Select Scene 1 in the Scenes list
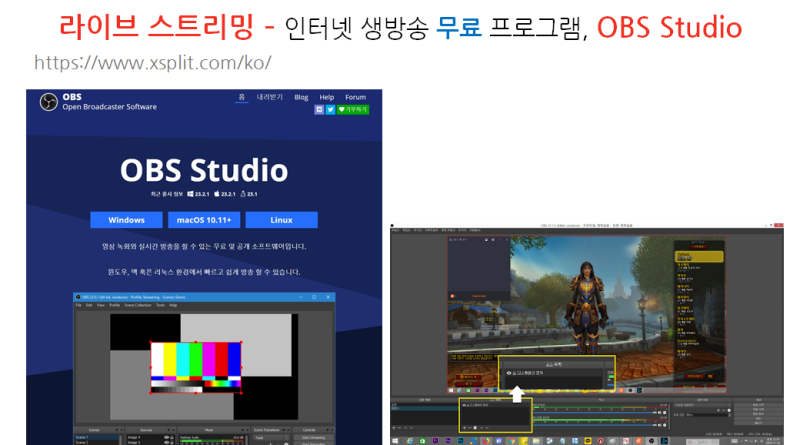The width and height of the screenshot is (800, 445). [97, 437]
